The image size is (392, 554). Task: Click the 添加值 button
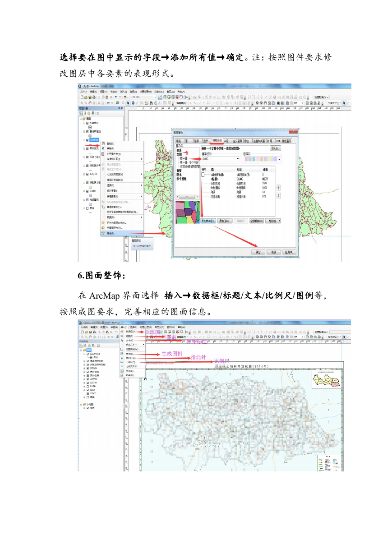coord(225,221)
